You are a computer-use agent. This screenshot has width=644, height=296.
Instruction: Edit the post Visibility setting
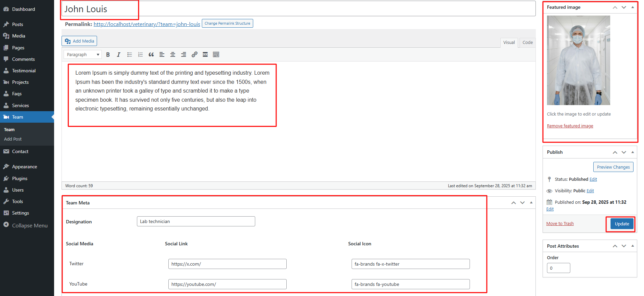pyautogui.click(x=590, y=191)
